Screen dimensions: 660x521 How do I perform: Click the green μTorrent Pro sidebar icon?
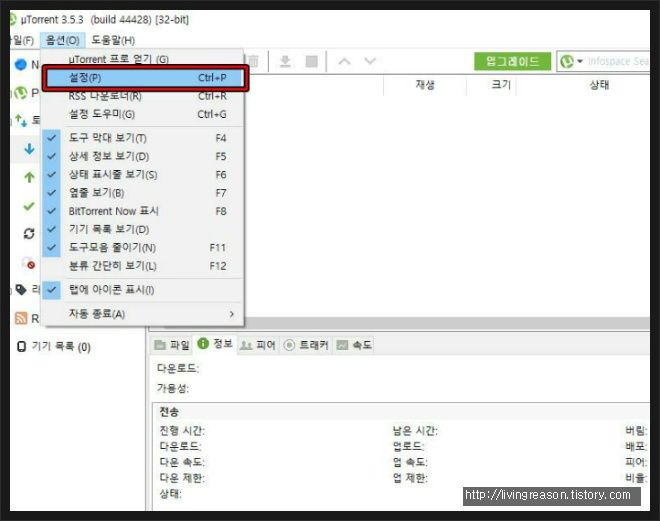point(21,93)
